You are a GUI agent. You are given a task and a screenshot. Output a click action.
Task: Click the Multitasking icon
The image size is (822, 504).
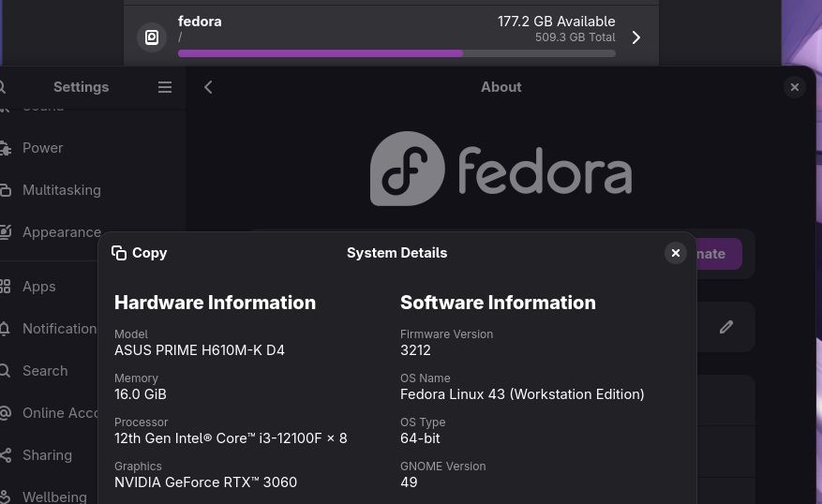[6, 190]
